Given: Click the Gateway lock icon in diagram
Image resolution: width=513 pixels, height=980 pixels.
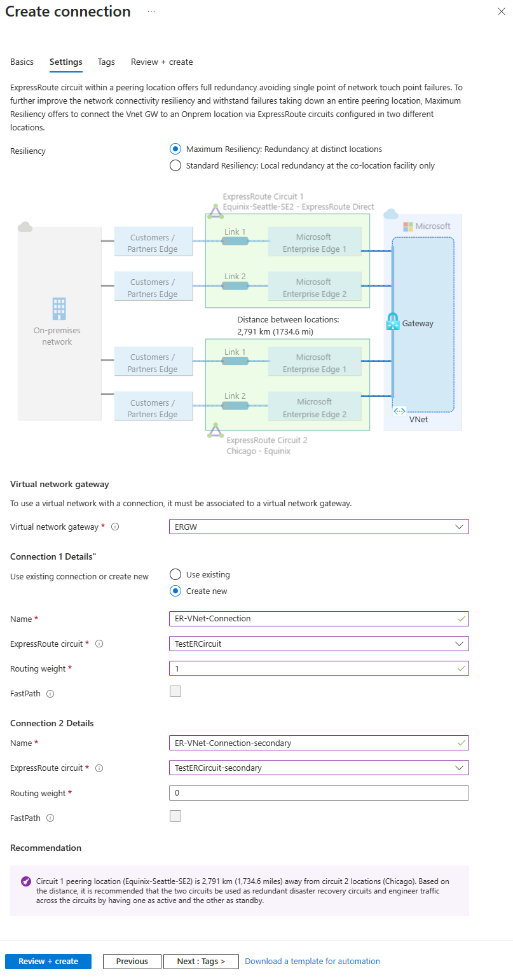Looking at the screenshot, I should coord(392,322).
